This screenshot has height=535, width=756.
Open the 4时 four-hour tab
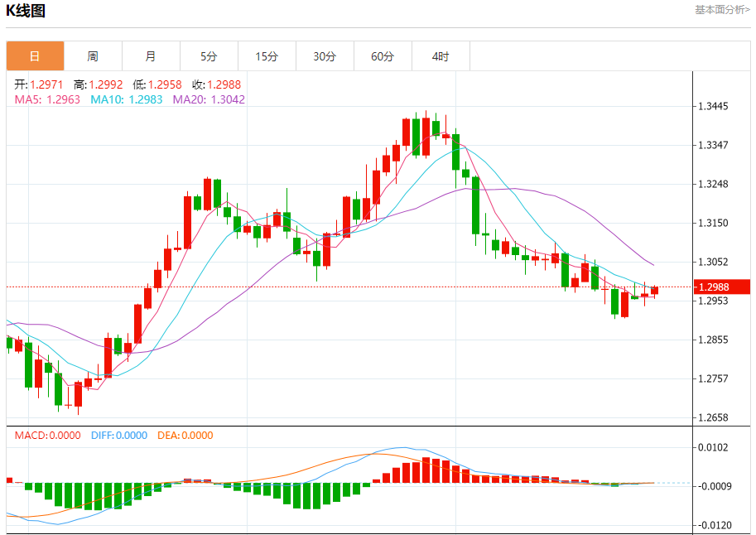click(441, 56)
